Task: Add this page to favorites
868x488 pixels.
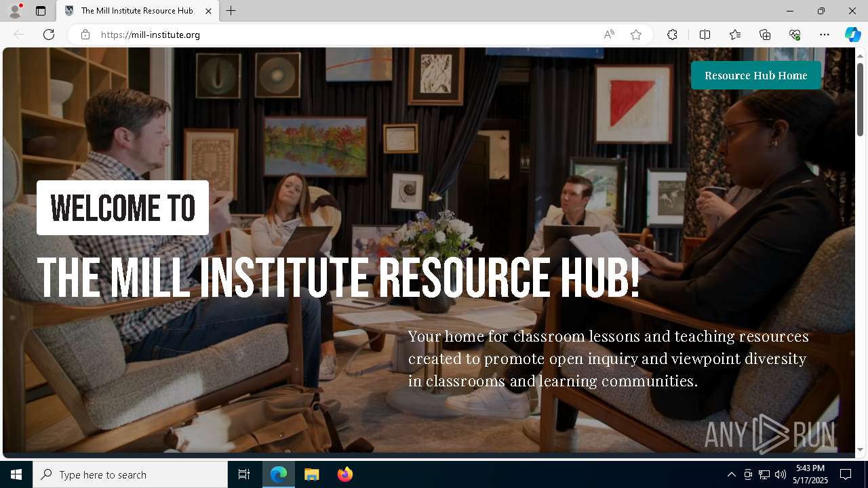Action: pyautogui.click(x=636, y=35)
